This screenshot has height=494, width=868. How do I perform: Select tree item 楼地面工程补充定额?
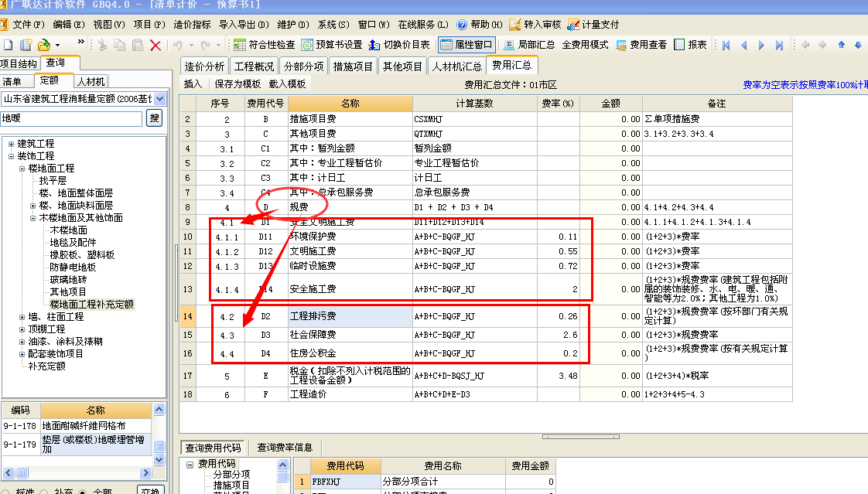click(91, 305)
